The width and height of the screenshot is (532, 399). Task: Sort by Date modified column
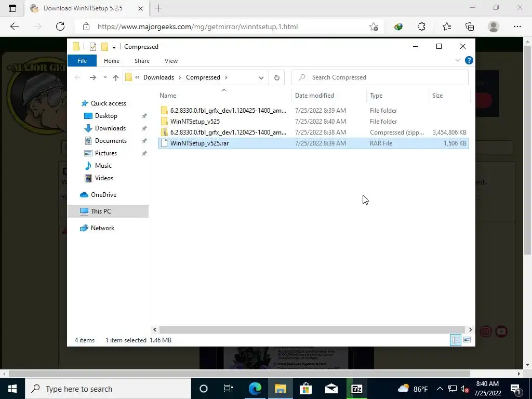tap(314, 96)
